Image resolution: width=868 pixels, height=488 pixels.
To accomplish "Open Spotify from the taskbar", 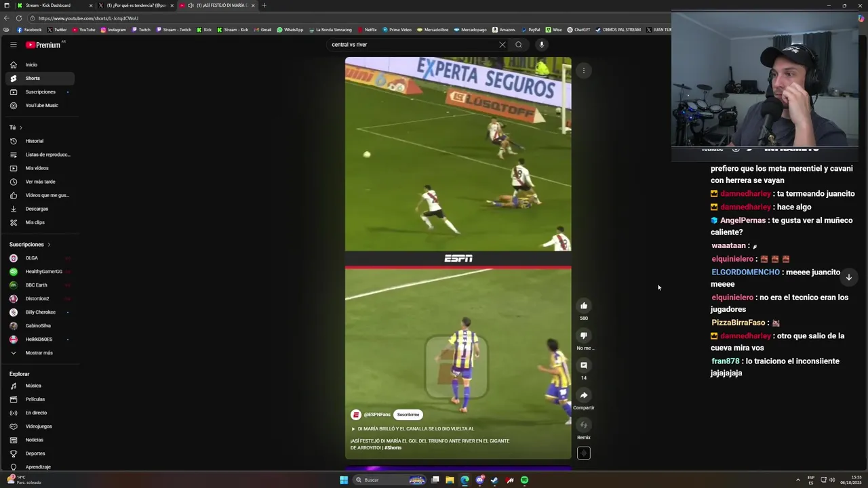I will [x=524, y=480].
